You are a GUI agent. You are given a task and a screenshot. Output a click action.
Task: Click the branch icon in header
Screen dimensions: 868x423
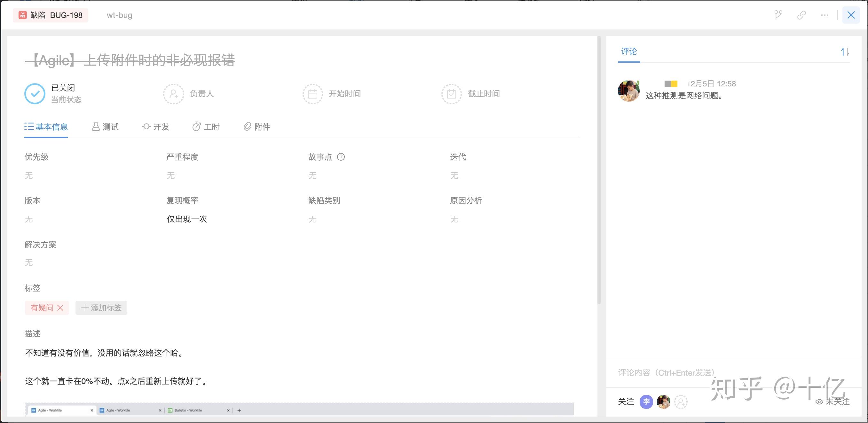[778, 15]
